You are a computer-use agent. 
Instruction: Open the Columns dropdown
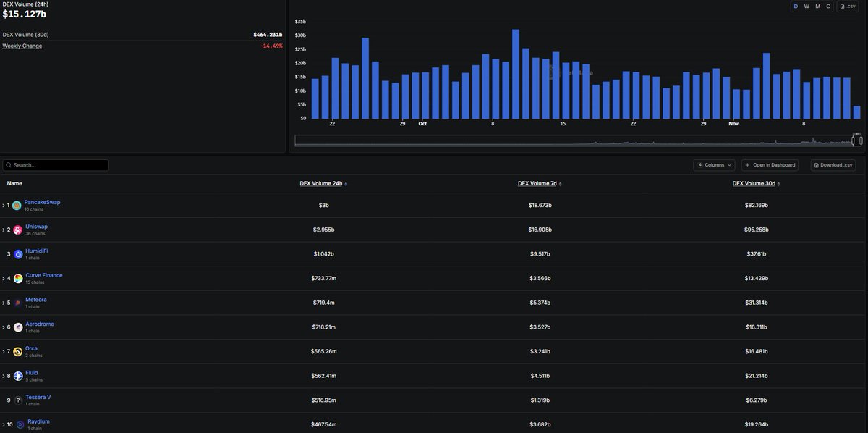pos(713,164)
